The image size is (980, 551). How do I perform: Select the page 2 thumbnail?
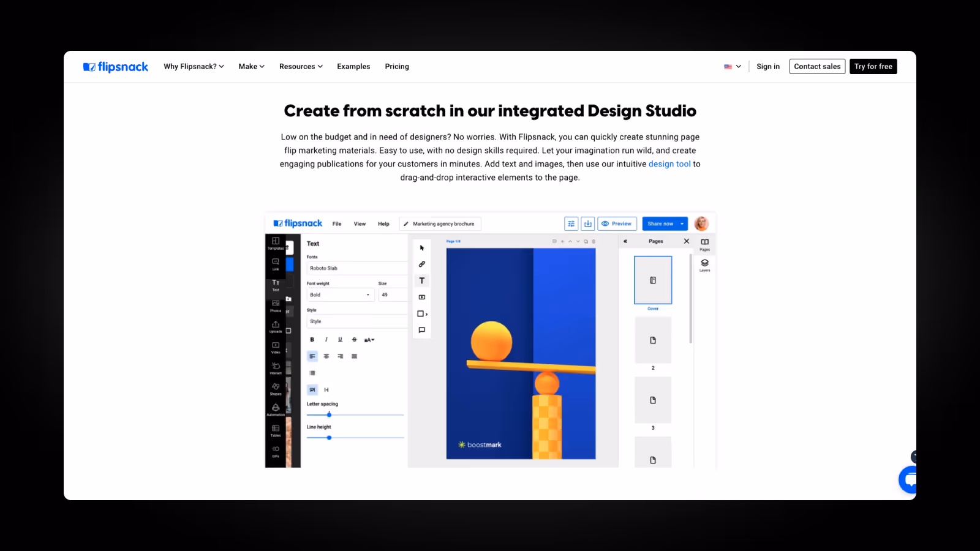point(653,340)
